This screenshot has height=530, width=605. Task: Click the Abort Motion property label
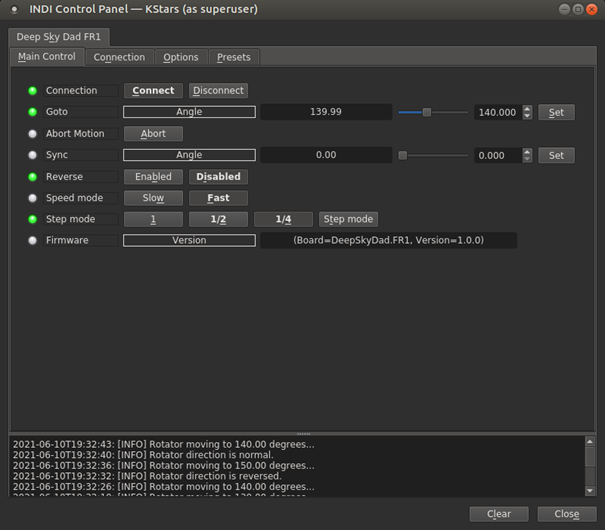tap(80, 133)
